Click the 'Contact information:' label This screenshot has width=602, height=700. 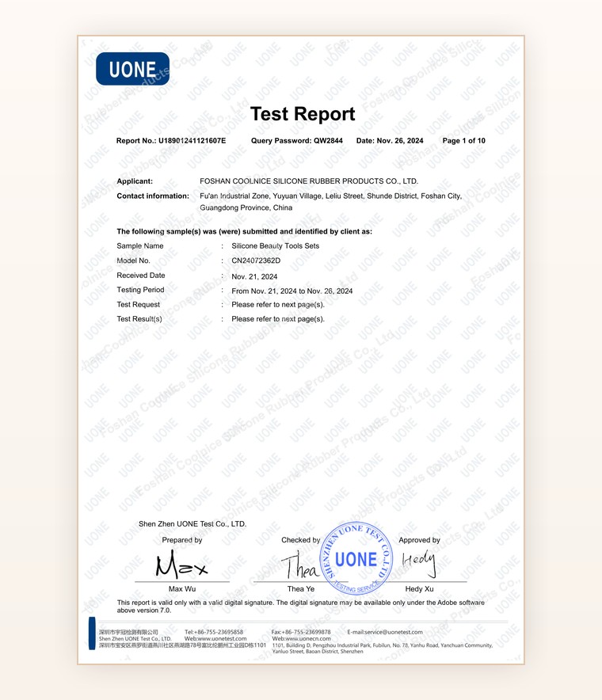[153, 196]
